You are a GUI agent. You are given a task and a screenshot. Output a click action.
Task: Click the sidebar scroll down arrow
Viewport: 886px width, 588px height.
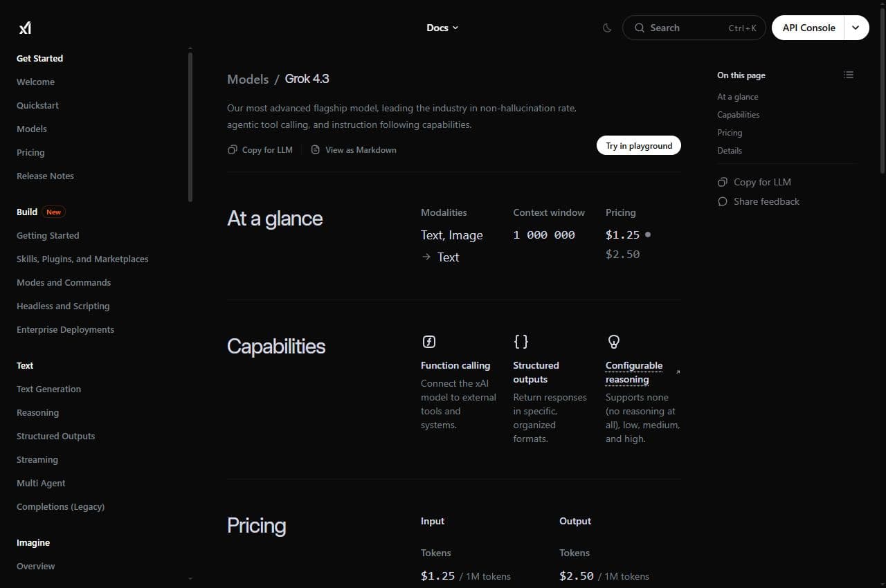(x=190, y=578)
